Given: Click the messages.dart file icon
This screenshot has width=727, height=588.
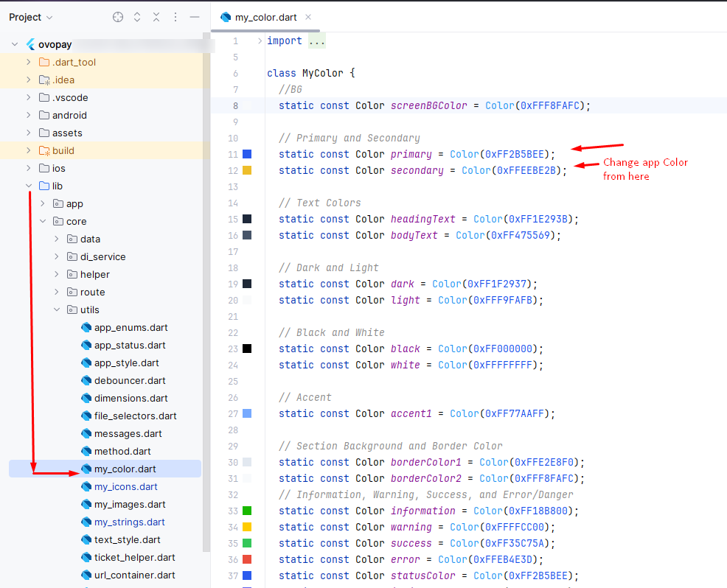Looking at the screenshot, I should (86, 434).
